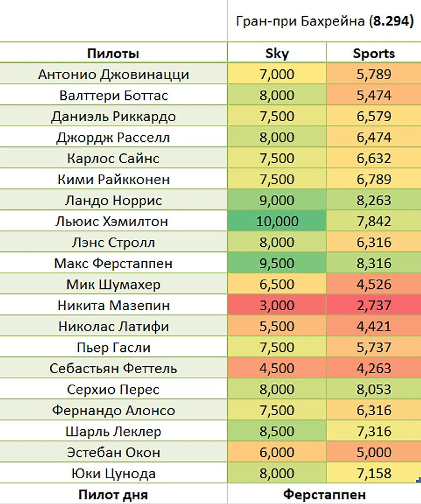Select Эстебан Окон Sports score 5,000
The image size is (421, 504).
pyautogui.click(x=374, y=452)
